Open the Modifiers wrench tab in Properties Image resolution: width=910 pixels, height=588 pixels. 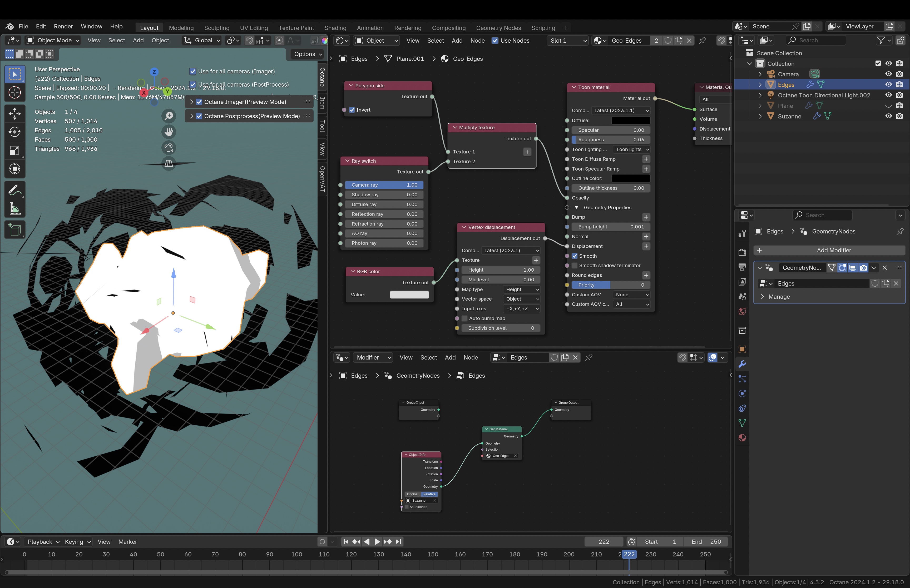[x=742, y=364]
